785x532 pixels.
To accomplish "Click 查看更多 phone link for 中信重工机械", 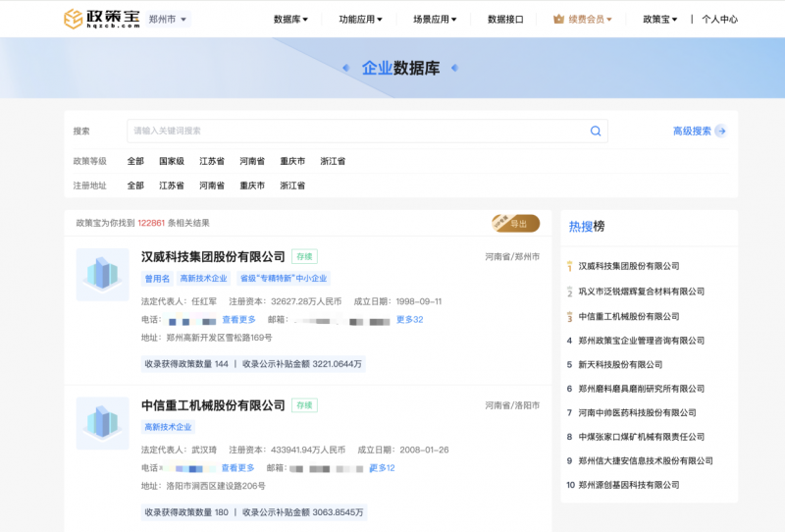I will (237, 468).
